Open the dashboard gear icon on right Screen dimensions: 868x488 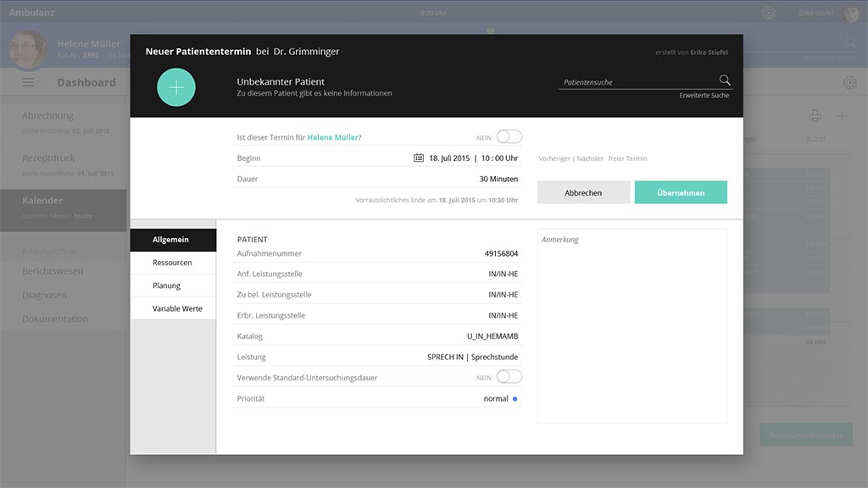coord(849,82)
